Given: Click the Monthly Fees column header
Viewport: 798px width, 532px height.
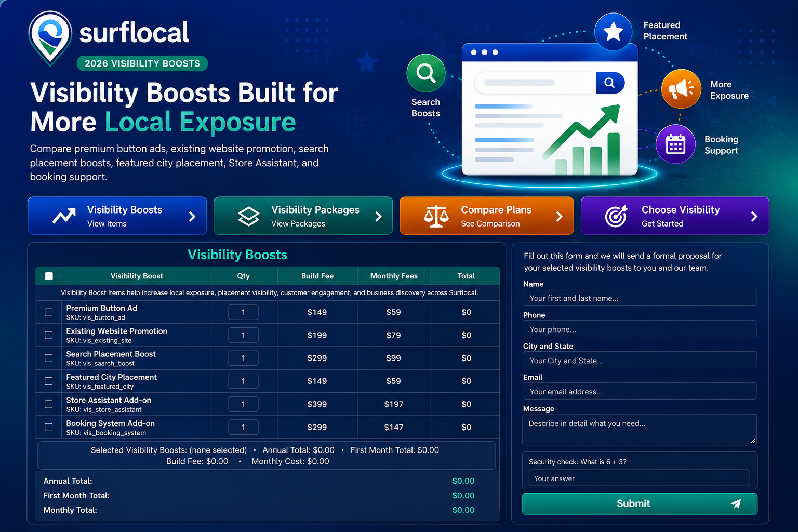Looking at the screenshot, I should (394, 276).
